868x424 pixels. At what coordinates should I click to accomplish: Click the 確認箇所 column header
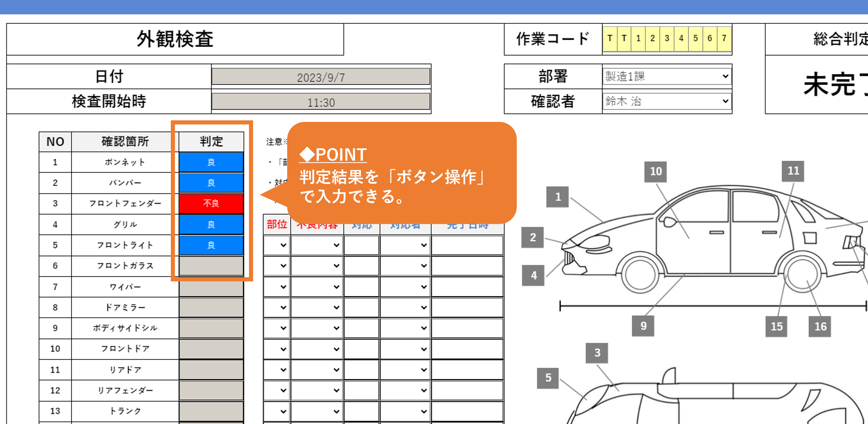coord(125,142)
